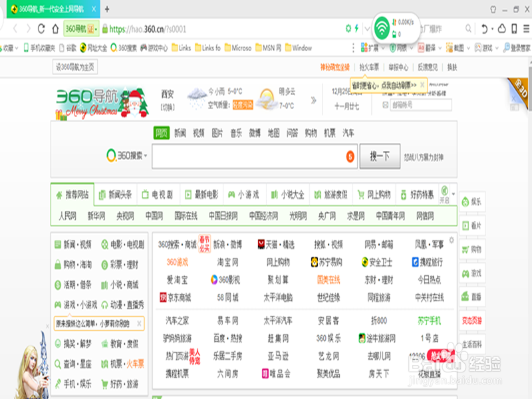Select the 视频 search tab

point(198,133)
